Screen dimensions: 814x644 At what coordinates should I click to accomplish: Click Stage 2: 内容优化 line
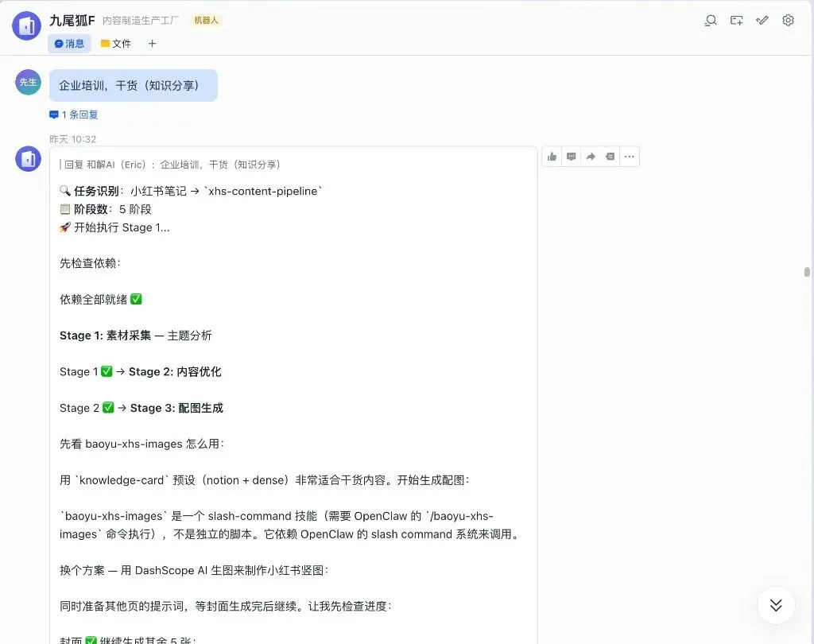[140, 372]
